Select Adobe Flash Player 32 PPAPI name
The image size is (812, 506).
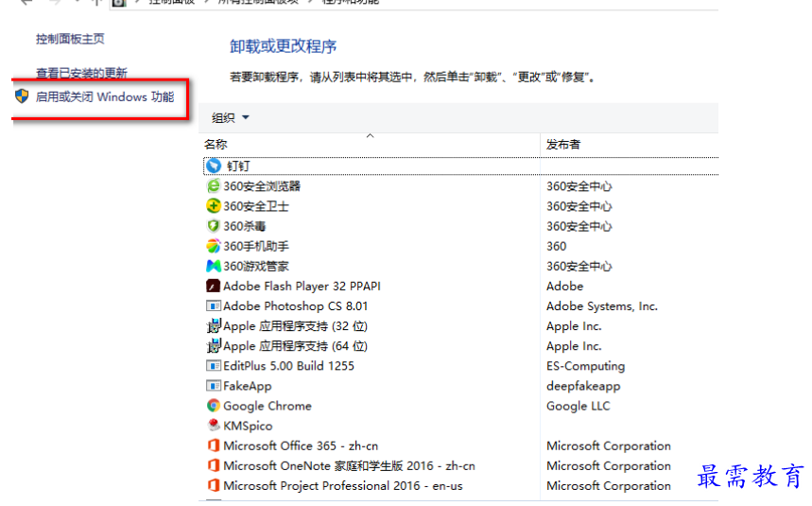click(302, 286)
